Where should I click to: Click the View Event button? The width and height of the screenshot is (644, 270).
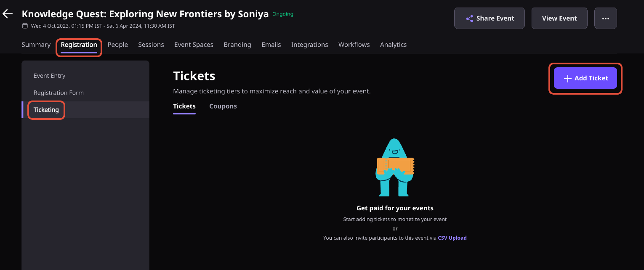click(x=559, y=18)
